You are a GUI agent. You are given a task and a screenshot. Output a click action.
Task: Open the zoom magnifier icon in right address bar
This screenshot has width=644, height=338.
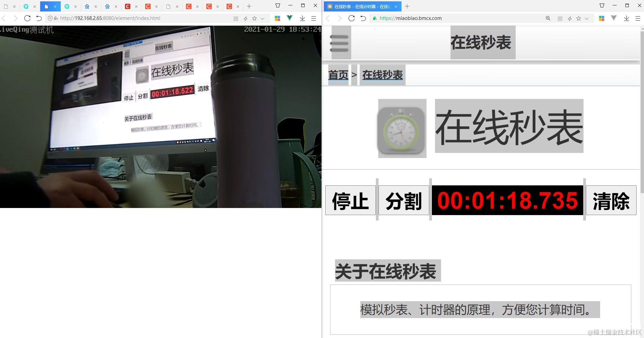(548, 18)
